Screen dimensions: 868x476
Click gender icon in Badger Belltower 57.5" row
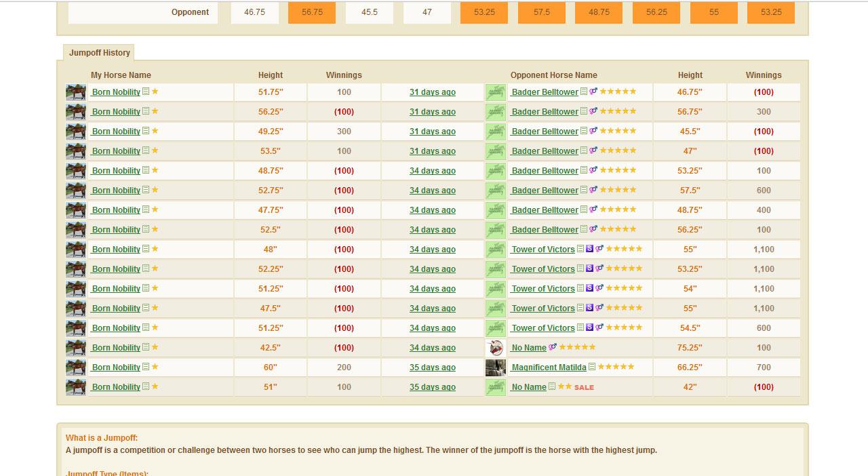pyautogui.click(x=593, y=190)
